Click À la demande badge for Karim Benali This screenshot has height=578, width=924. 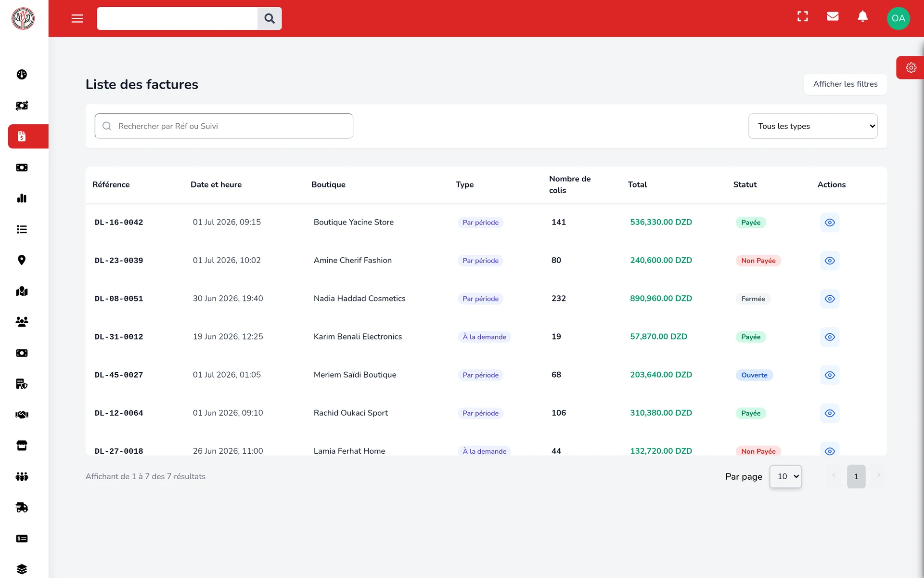(484, 337)
